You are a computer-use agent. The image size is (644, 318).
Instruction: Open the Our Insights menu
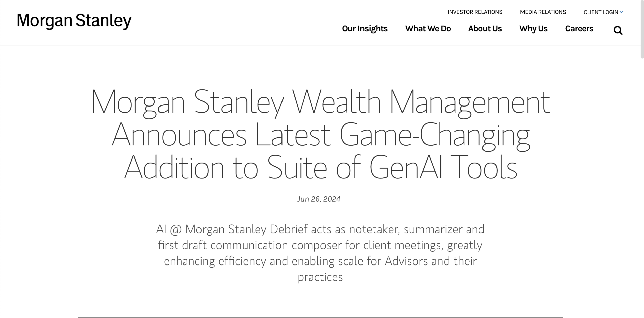click(x=365, y=29)
